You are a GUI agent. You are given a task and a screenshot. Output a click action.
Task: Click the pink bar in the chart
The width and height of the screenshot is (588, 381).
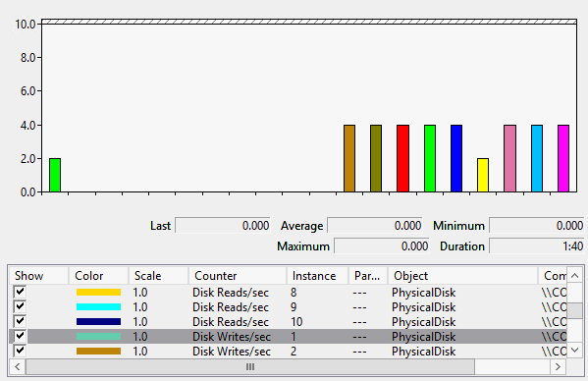click(x=509, y=158)
